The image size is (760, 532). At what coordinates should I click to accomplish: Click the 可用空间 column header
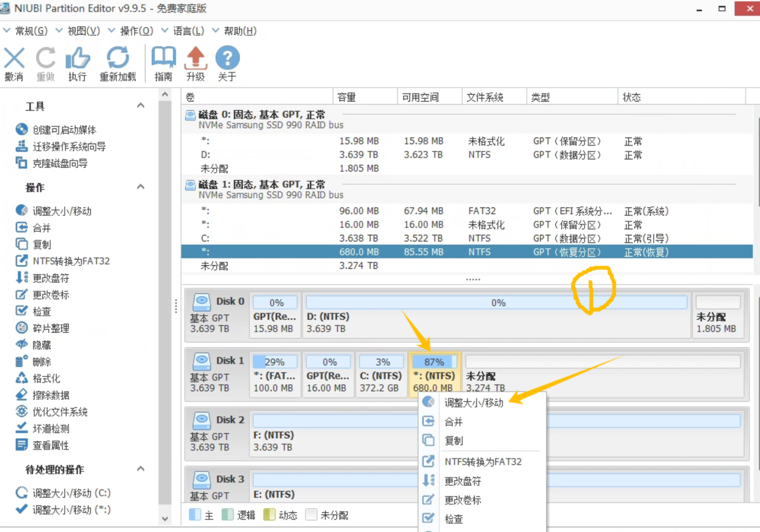pyautogui.click(x=430, y=97)
